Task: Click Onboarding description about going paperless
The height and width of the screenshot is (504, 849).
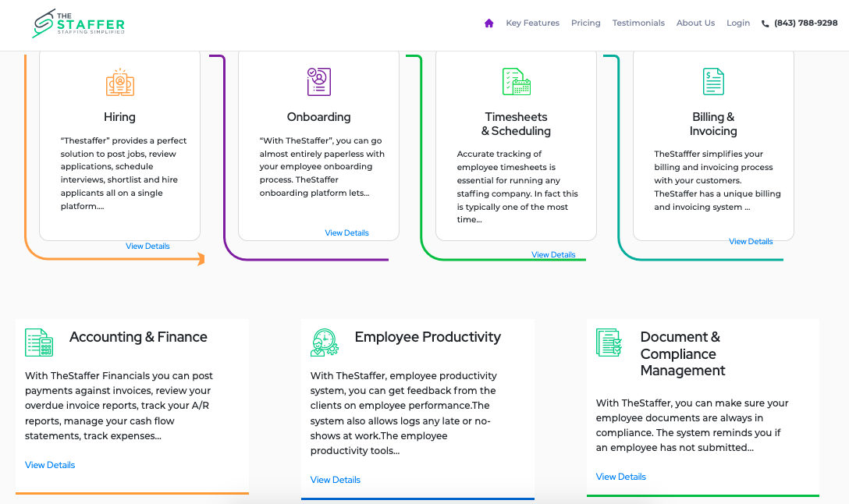Action: pyautogui.click(x=322, y=167)
